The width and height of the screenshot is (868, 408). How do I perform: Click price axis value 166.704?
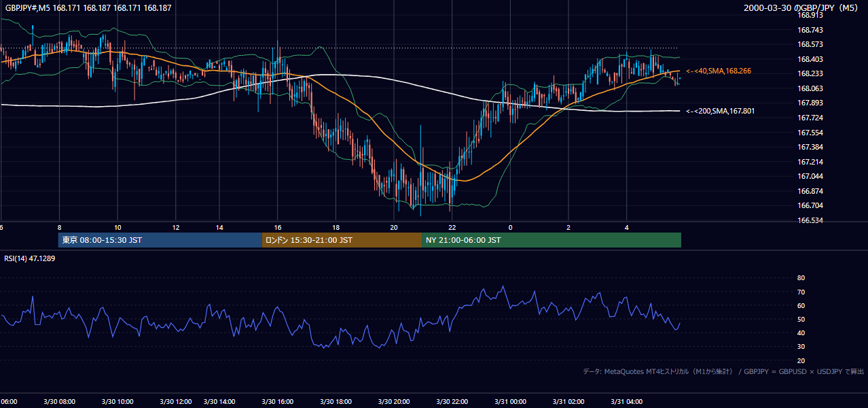[x=810, y=205]
